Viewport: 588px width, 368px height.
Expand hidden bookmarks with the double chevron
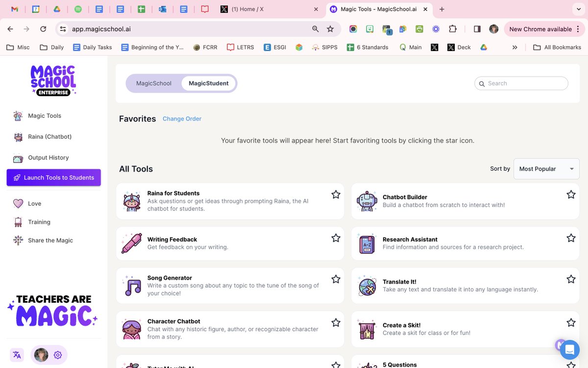pyautogui.click(x=514, y=48)
